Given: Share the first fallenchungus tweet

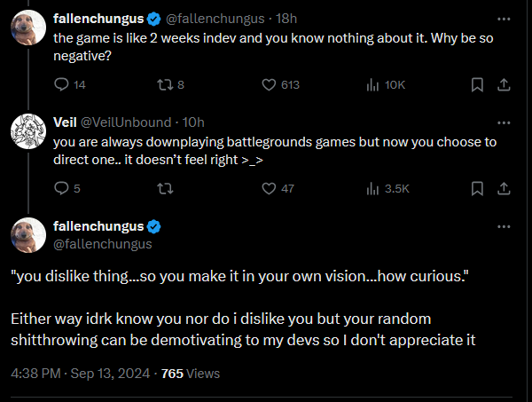Looking at the screenshot, I should point(504,85).
